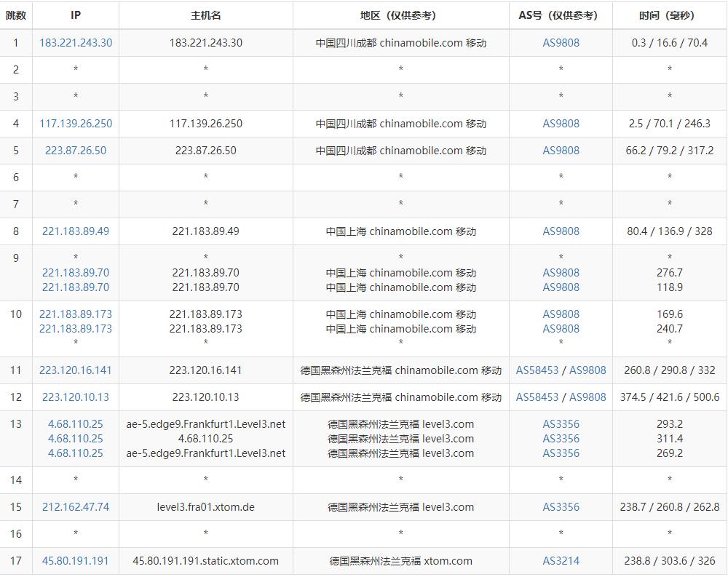
Task: Select the AS号（仅供参考）column header
Action: click(561, 15)
